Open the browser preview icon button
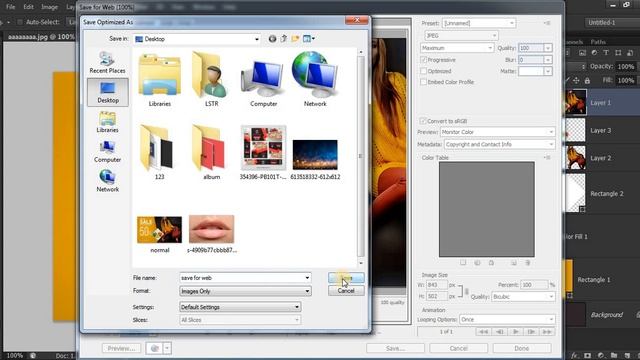The width and height of the screenshot is (640, 360). point(155,348)
